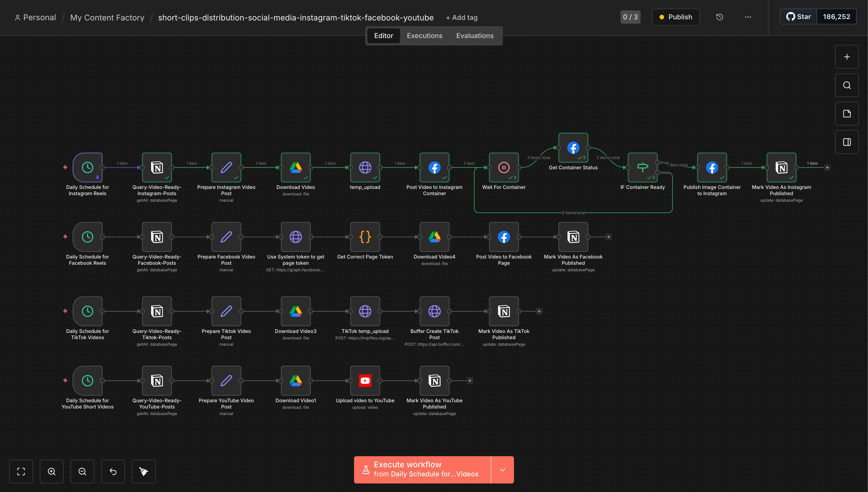Image resolution: width=868 pixels, height=492 pixels.
Task: Switch to the Evaluations tab
Action: coord(475,36)
